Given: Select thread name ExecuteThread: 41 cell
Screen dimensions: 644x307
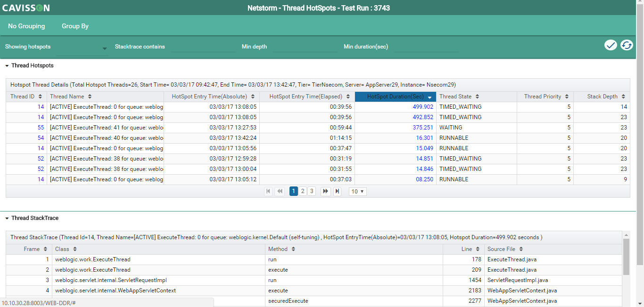Looking at the screenshot, I should point(105,128).
